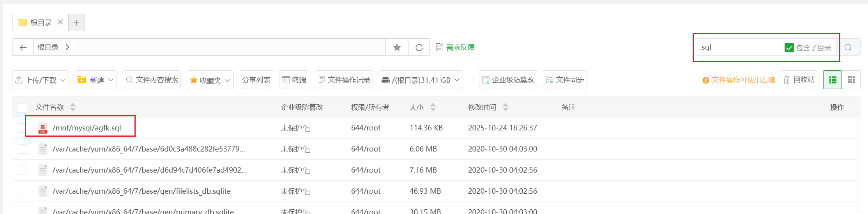Switch to grid view layout

[851, 80]
